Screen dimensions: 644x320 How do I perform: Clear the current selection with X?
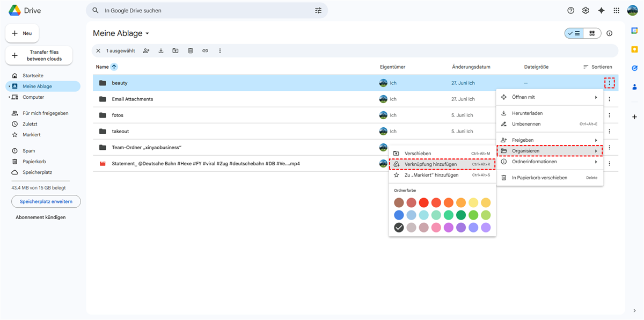(x=98, y=51)
